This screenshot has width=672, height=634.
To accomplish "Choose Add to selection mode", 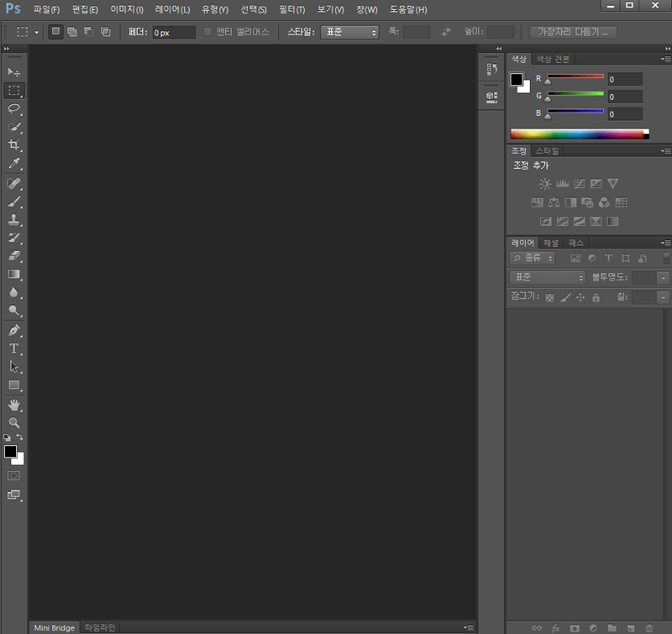I will [72, 32].
